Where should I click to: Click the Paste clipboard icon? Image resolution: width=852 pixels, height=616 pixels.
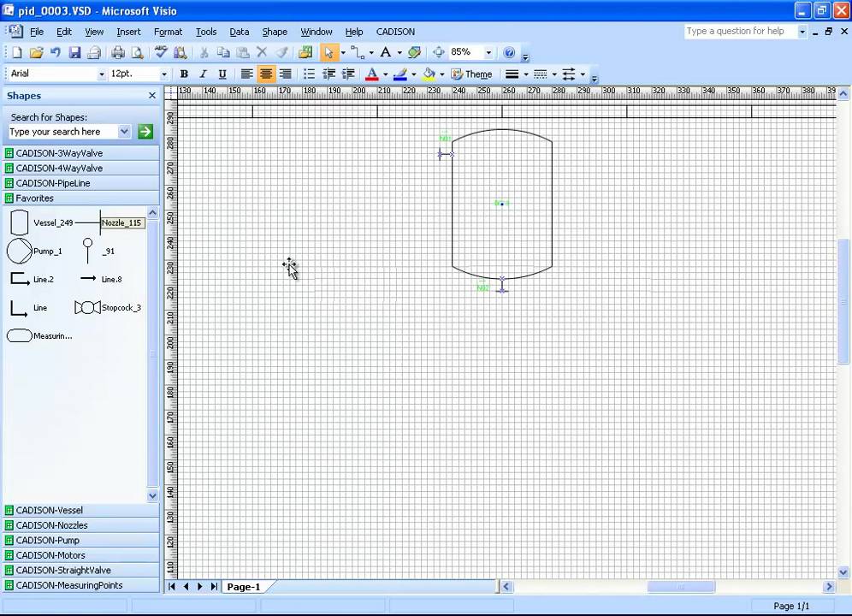pyautogui.click(x=243, y=53)
